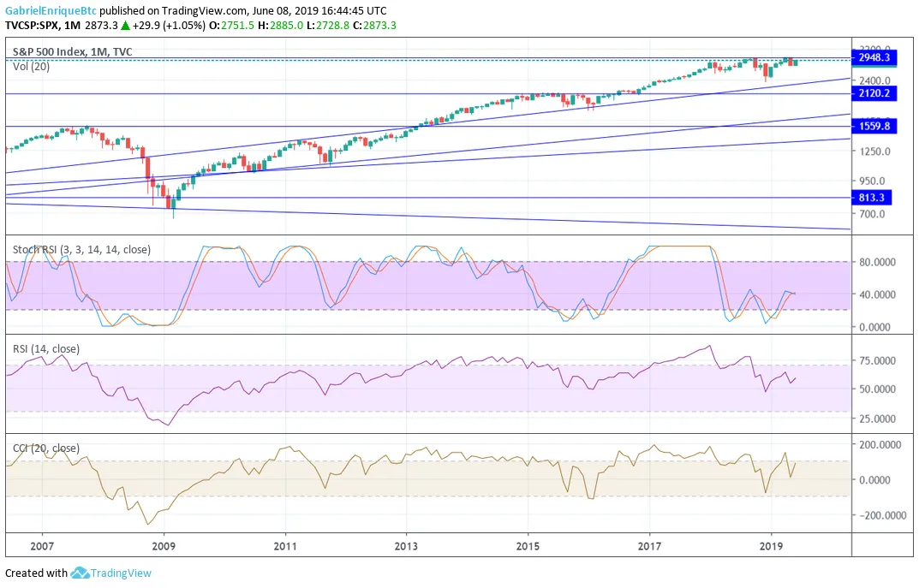919x588 pixels.
Task: Click the 2015 label on the time axis
Action: [528, 546]
